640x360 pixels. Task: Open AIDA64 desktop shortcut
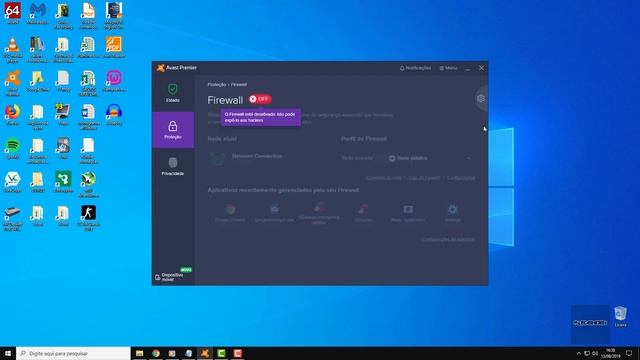[12, 14]
